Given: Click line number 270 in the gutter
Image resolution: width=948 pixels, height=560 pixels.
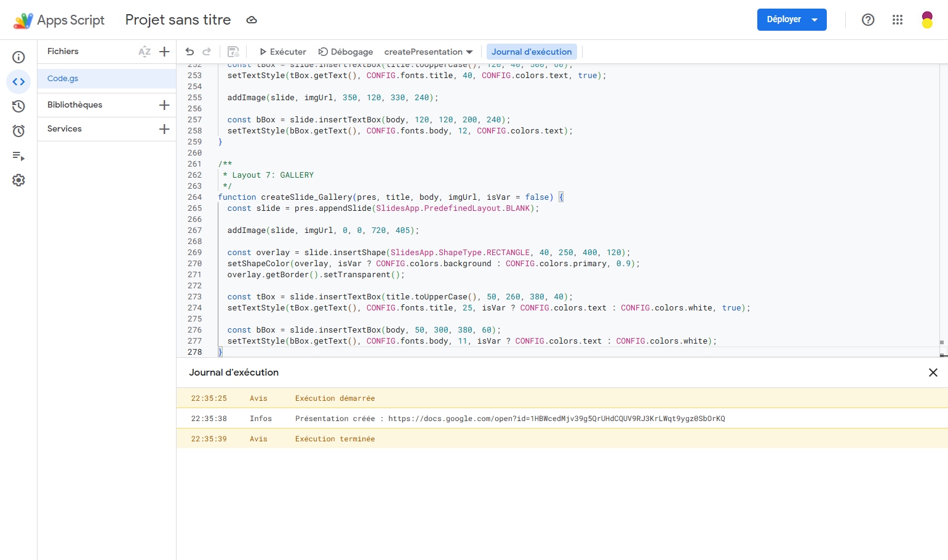Looking at the screenshot, I should coord(194,264).
